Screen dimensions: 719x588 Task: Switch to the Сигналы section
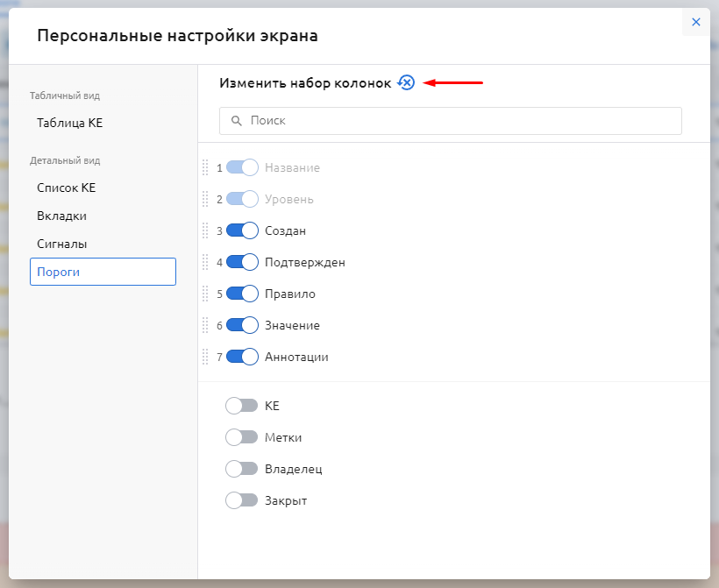tap(61, 244)
